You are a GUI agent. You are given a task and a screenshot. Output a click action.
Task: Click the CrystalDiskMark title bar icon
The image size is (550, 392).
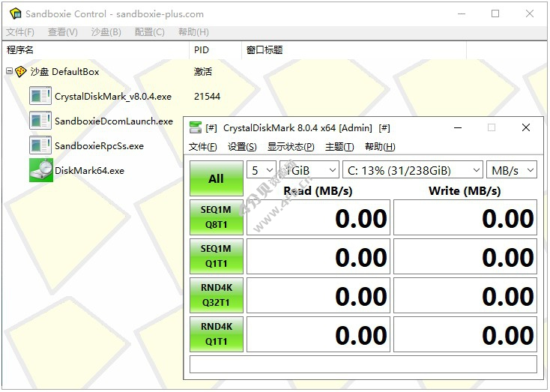(x=196, y=127)
